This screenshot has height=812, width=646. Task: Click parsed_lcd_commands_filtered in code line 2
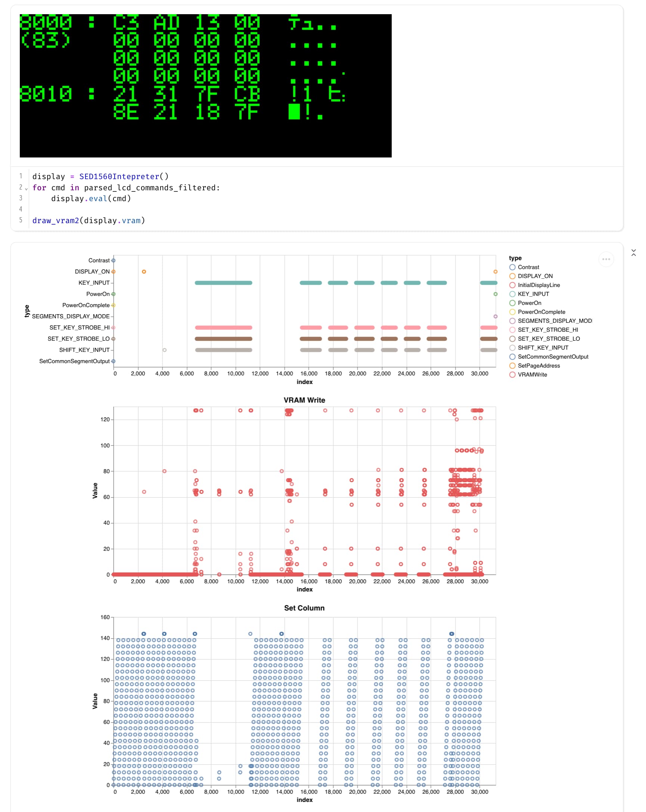click(x=150, y=188)
